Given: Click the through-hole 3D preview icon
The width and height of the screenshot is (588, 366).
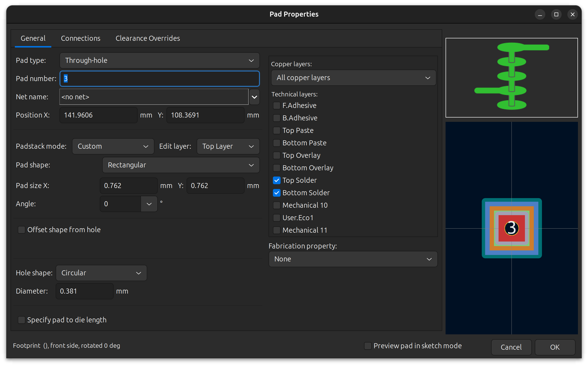Looking at the screenshot, I should click(x=511, y=77).
